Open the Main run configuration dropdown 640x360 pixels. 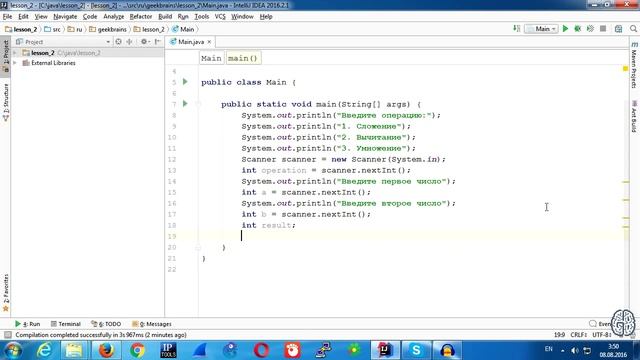pos(541,29)
